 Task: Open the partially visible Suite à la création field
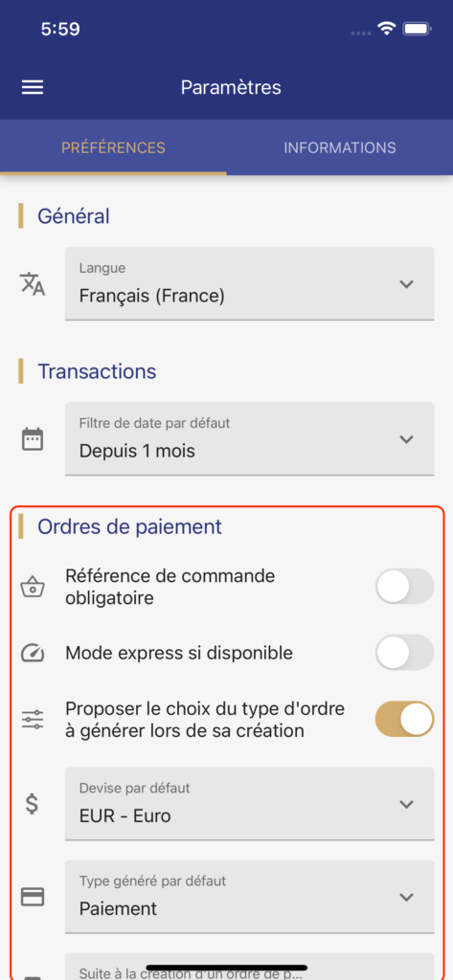point(250,967)
